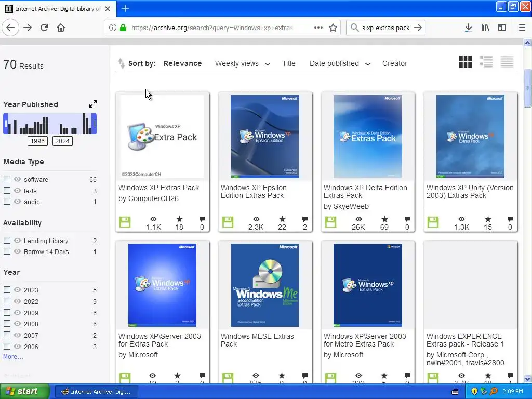Click reviews bubble on Windows XP Epsilon Edition card
This screenshot has height=399, width=532.
(x=305, y=219)
